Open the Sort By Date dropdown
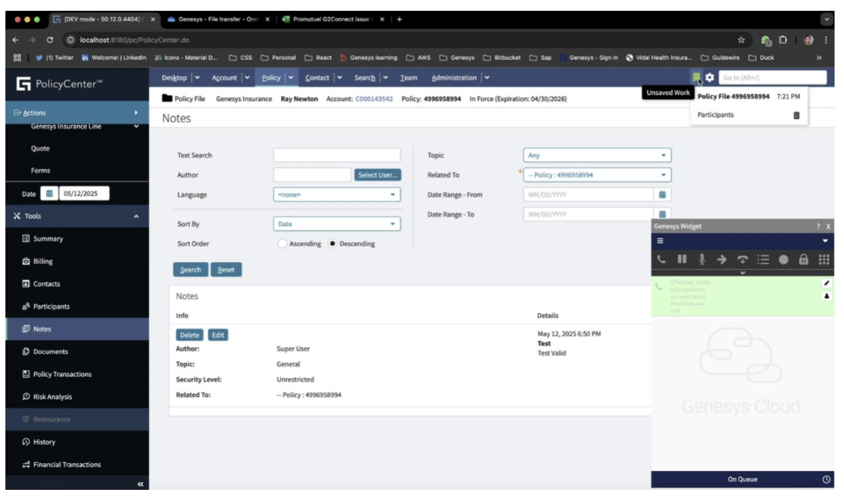The image size is (844, 504). pos(336,224)
